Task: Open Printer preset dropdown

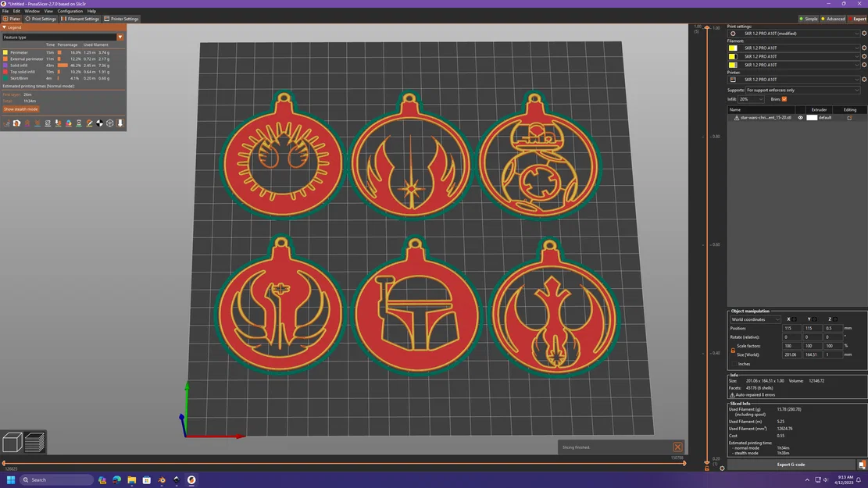Action: click(794, 79)
